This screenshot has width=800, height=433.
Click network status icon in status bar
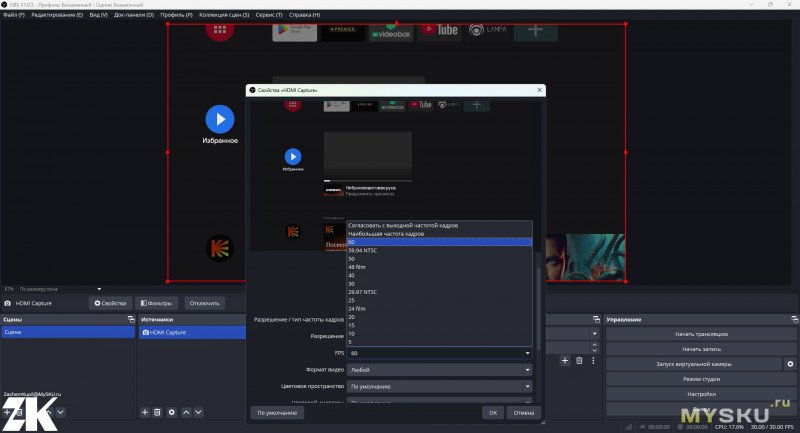coord(629,427)
